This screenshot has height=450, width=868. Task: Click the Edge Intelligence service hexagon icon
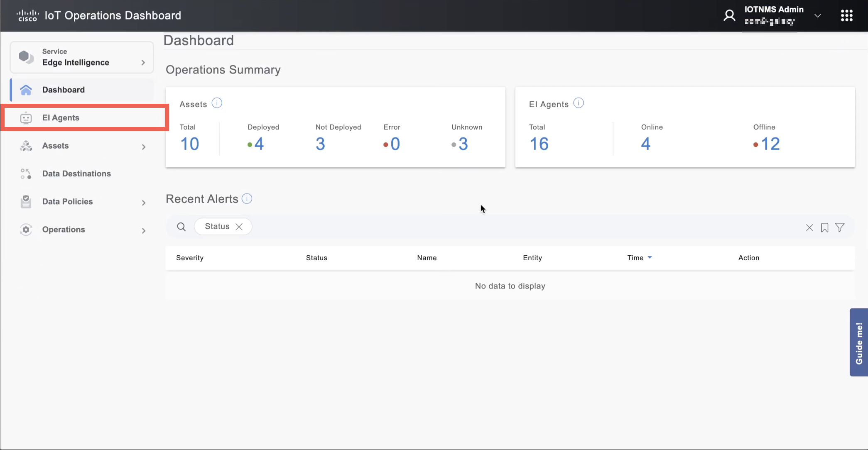pyautogui.click(x=26, y=57)
